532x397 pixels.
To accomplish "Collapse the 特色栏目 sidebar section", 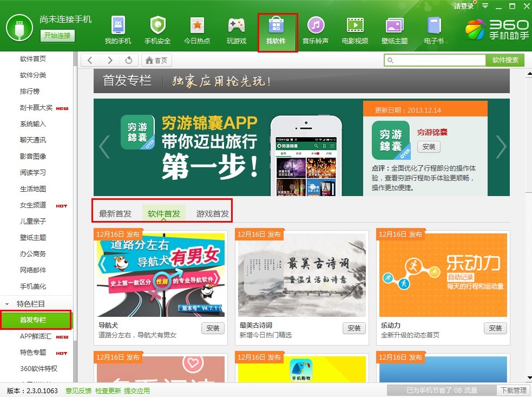I will (x=8, y=304).
